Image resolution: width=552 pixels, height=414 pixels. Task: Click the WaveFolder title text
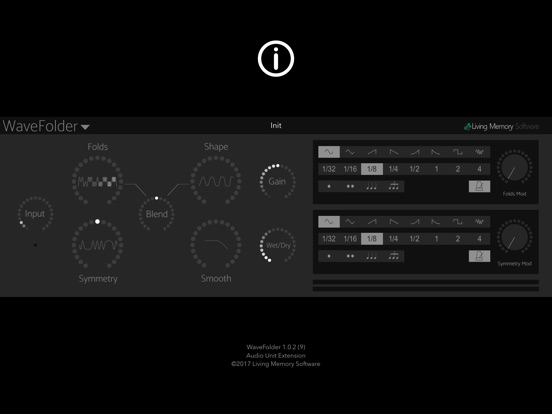click(40, 126)
